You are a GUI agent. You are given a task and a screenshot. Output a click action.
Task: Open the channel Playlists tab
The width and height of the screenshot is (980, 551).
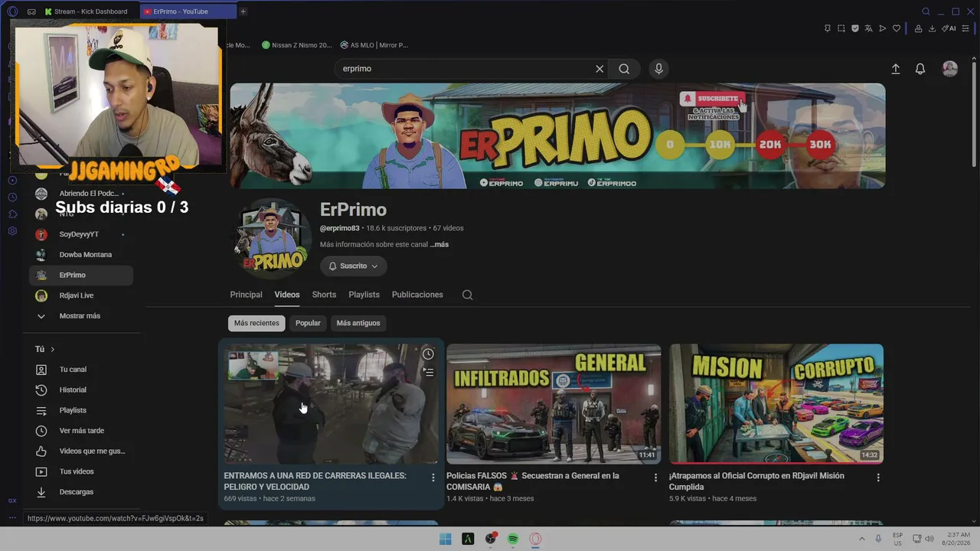point(364,295)
